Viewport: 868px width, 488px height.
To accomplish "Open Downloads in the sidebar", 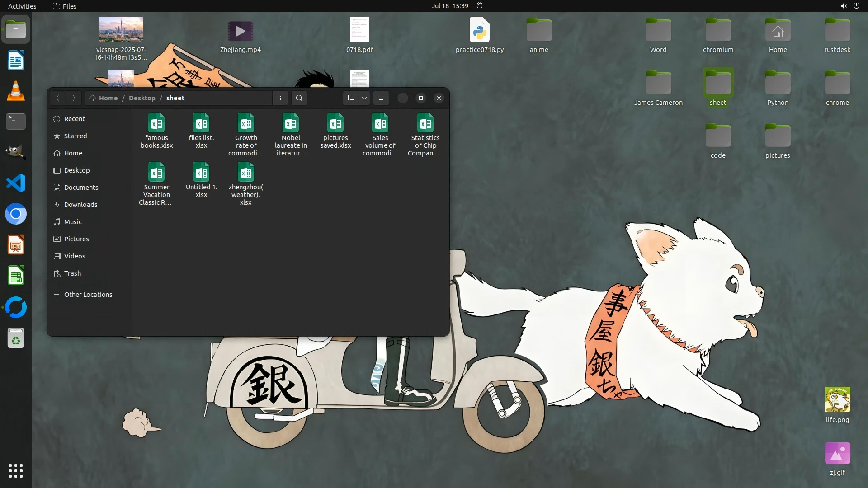I will pyautogui.click(x=80, y=205).
